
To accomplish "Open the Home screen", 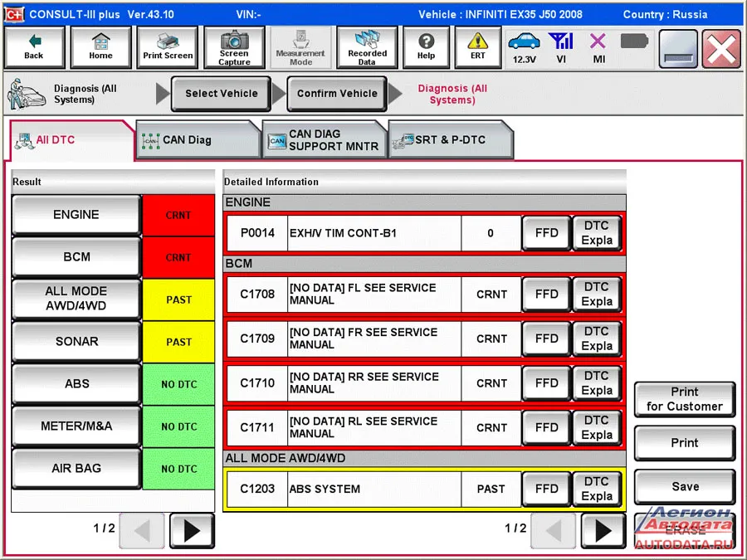I will coord(100,47).
